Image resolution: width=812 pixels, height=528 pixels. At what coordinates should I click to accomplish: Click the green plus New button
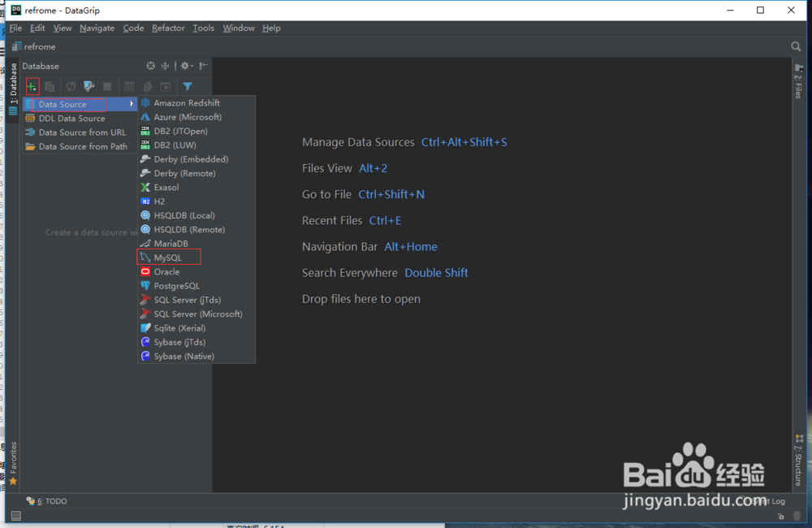coord(32,87)
